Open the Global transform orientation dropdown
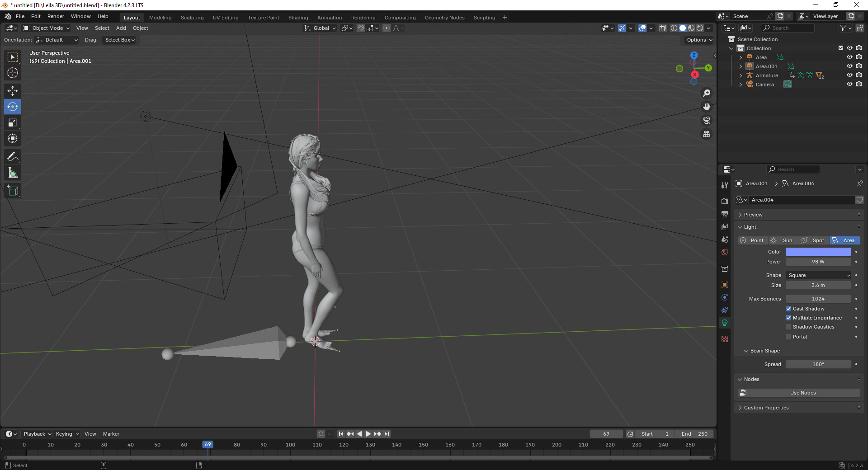 coord(320,28)
